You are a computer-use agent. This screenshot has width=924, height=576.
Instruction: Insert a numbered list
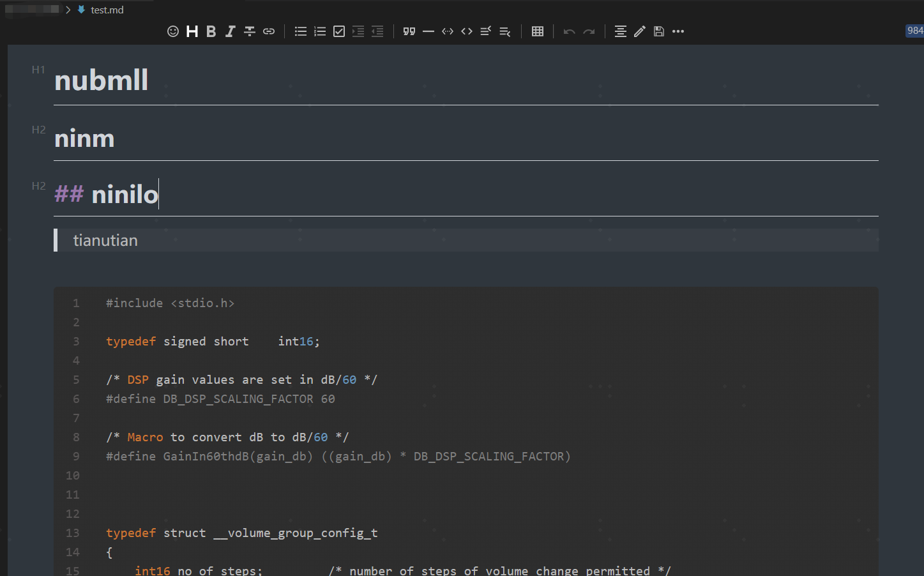point(320,31)
